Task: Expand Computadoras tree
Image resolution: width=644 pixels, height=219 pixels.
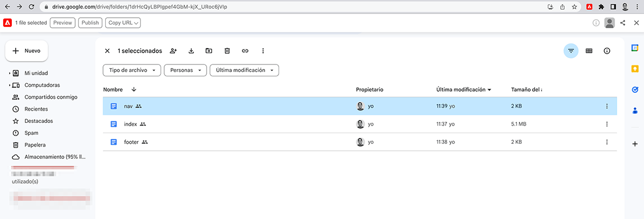Action: [x=9, y=85]
